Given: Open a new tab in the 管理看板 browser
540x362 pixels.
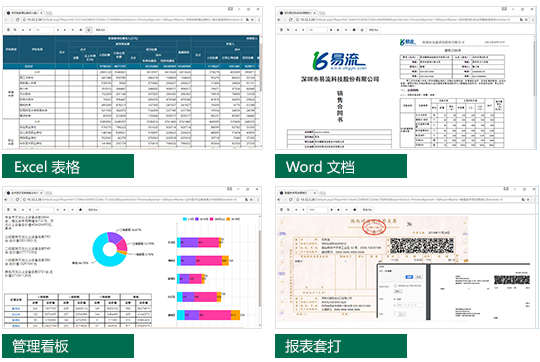Looking at the screenshot, I should point(49,193).
